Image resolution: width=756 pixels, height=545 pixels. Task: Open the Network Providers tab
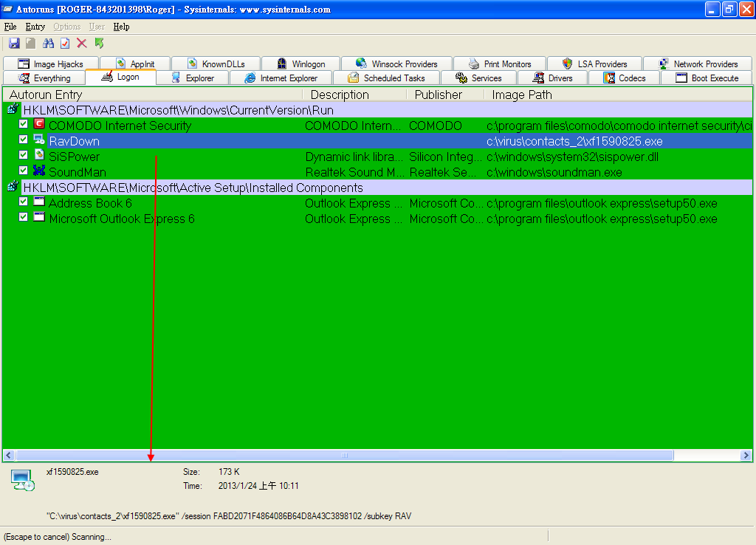coord(698,64)
